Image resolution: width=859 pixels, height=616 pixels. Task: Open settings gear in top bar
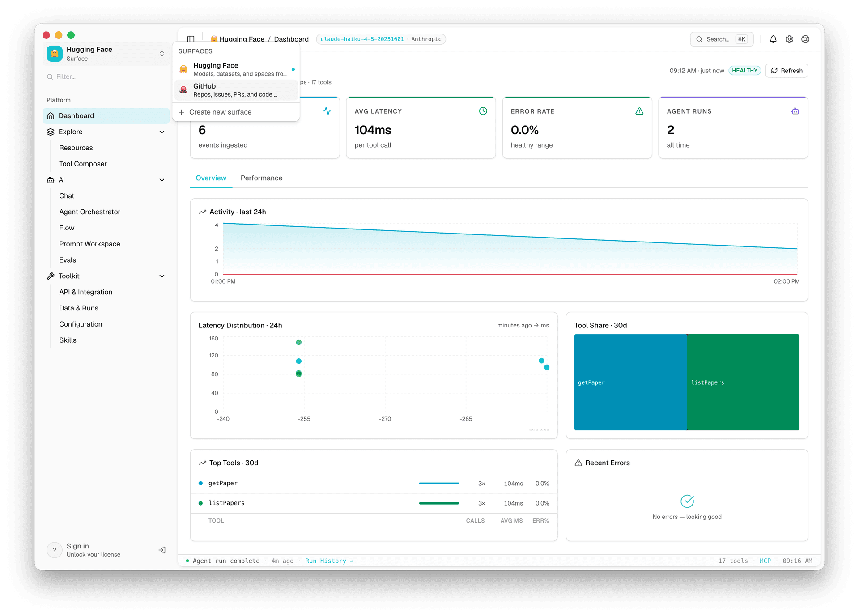click(789, 39)
